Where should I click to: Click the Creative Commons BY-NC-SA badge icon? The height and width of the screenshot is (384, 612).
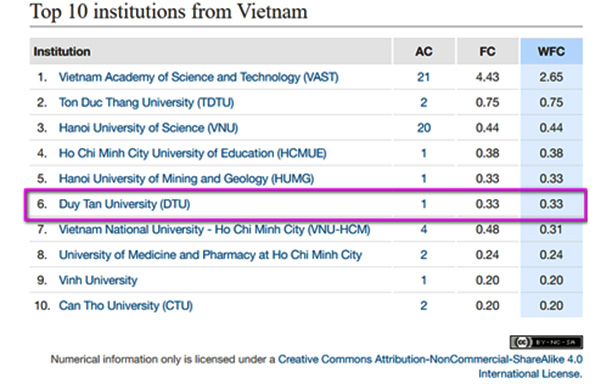click(546, 342)
